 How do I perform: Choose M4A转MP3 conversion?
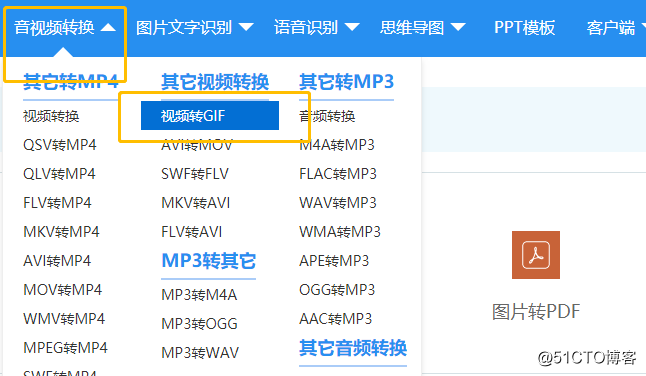pyautogui.click(x=337, y=145)
